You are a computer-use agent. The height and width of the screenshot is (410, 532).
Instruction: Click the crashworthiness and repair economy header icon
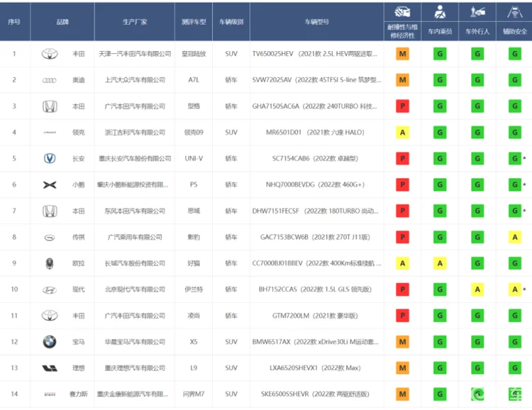click(x=402, y=12)
